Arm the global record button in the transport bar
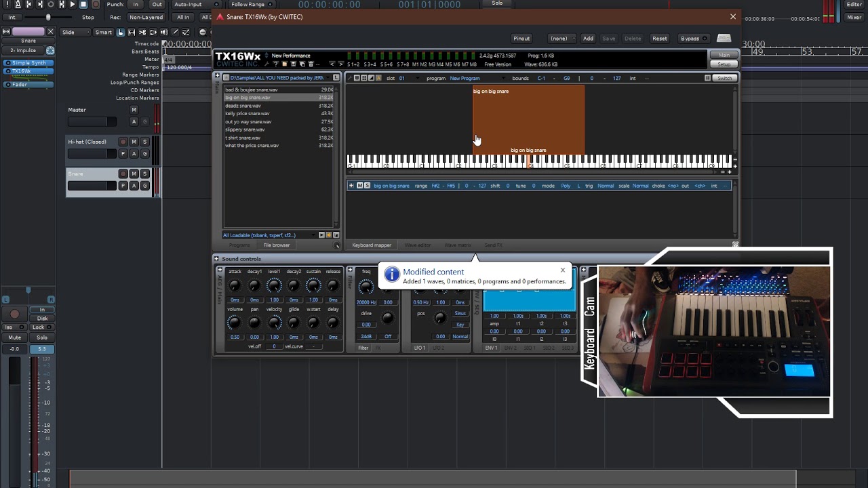The height and width of the screenshot is (488, 868). click(x=96, y=4)
